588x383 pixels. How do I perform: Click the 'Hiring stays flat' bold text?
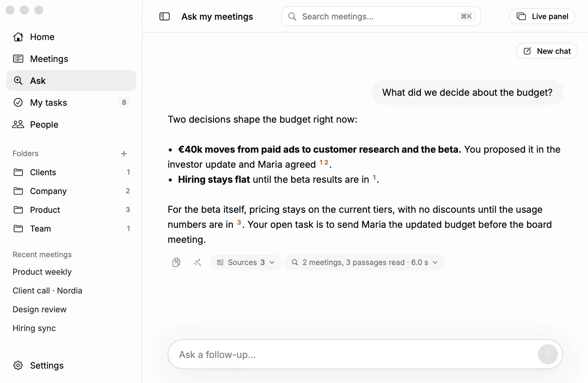(214, 179)
